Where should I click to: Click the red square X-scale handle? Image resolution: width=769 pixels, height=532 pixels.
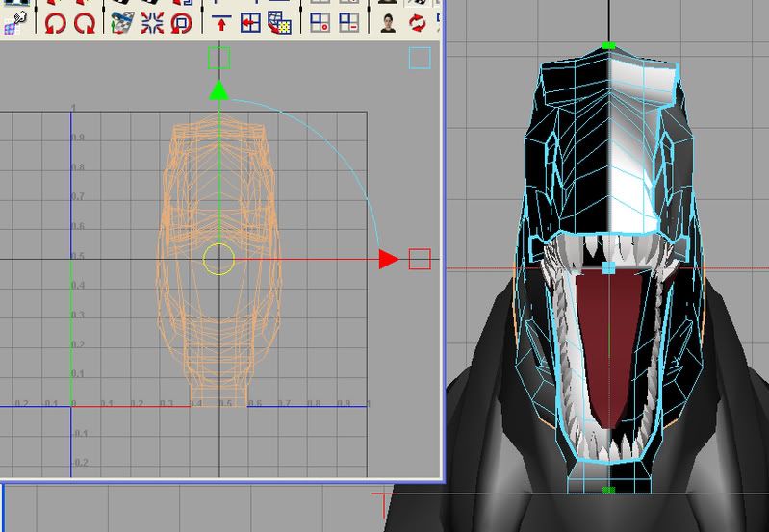pos(419,259)
